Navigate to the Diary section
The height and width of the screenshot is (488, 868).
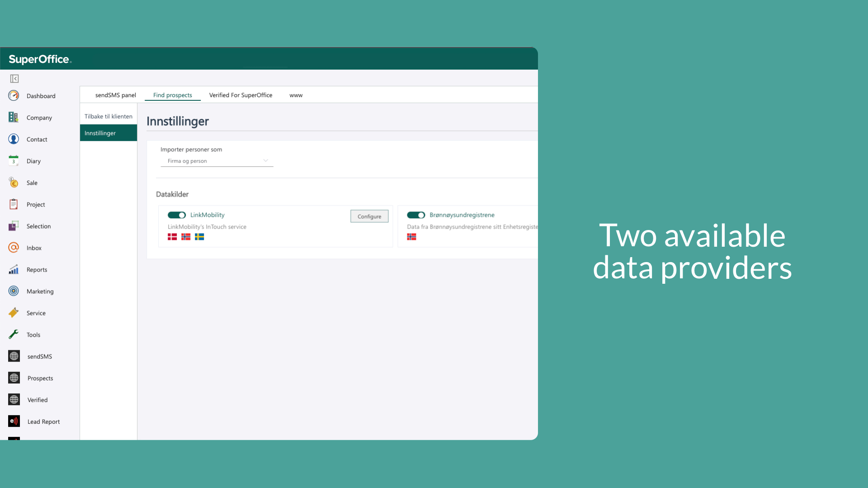(x=33, y=161)
